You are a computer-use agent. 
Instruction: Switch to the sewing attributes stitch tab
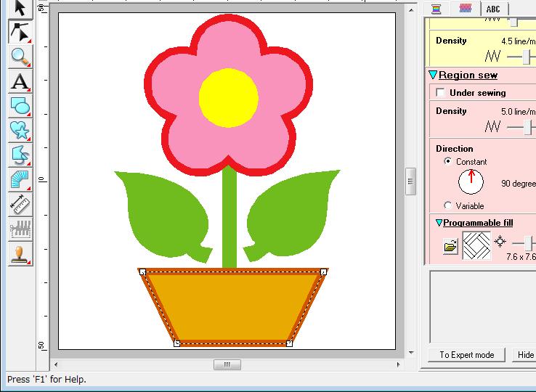[x=466, y=9]
